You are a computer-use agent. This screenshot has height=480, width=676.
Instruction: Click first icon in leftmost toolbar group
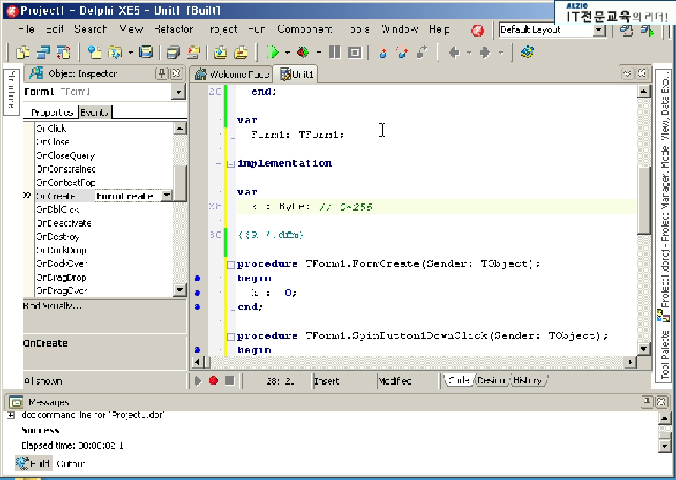[x=23, y=52]
